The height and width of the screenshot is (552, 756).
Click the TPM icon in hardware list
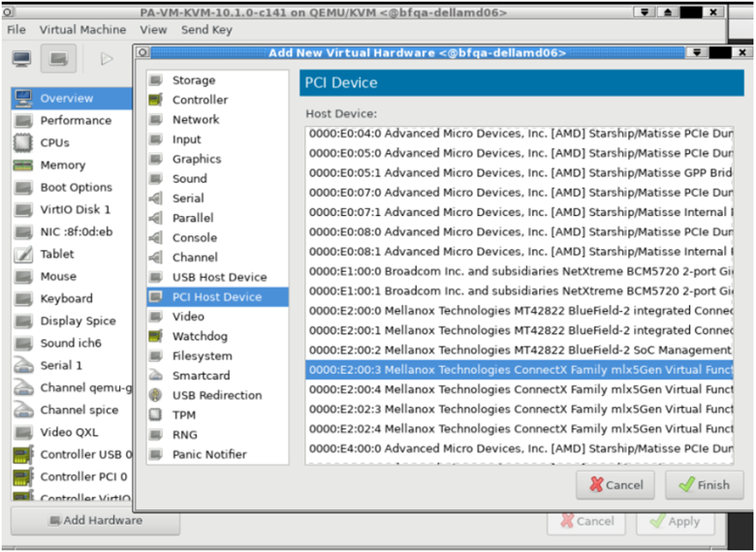(x=155, y=415)
